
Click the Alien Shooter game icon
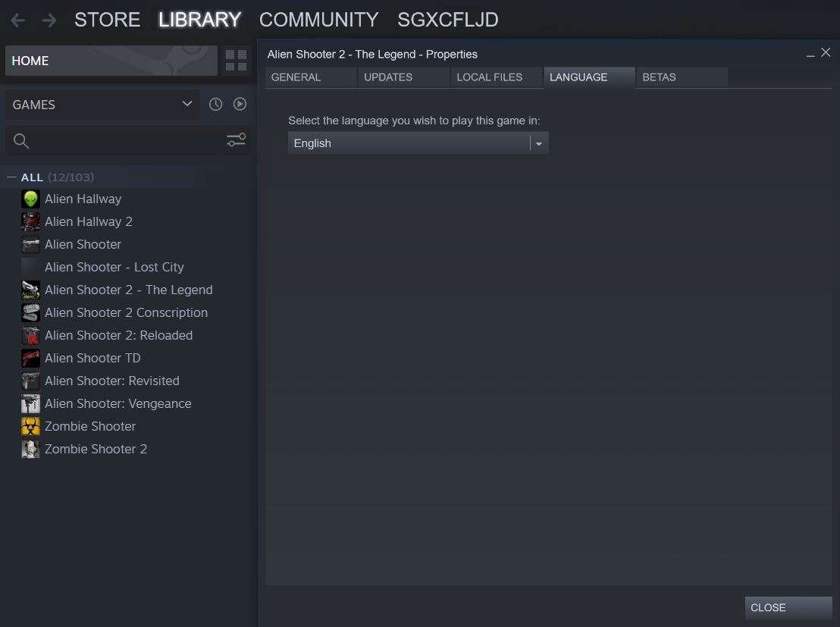click(x=30, y=244)
